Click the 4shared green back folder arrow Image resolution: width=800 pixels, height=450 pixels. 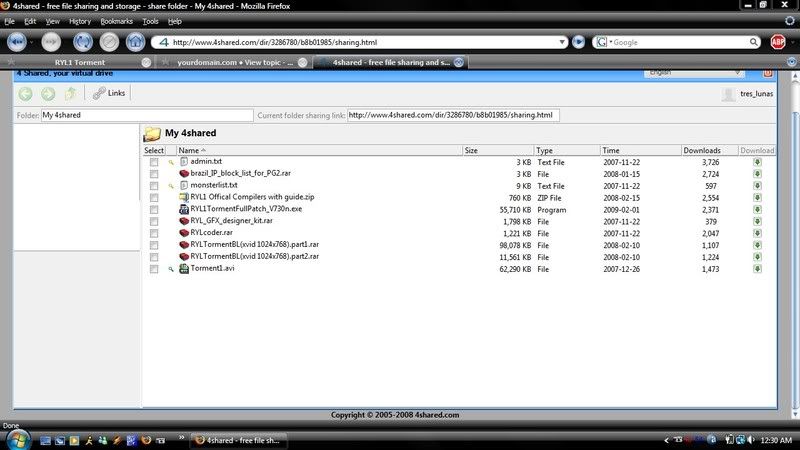pyautogui.click(x=26, y=93)
